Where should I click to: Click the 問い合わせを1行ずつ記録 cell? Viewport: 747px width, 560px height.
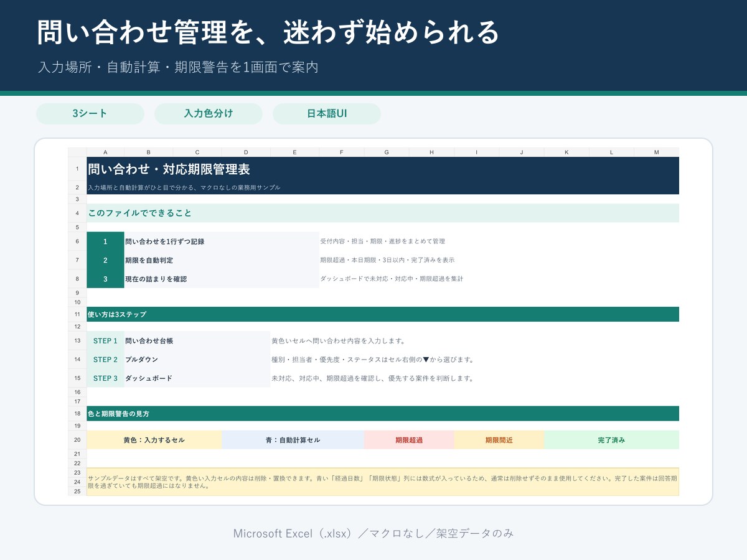222,241
